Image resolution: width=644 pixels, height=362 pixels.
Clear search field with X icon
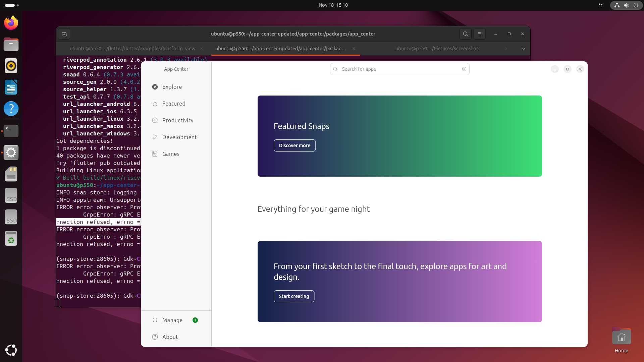464,69
